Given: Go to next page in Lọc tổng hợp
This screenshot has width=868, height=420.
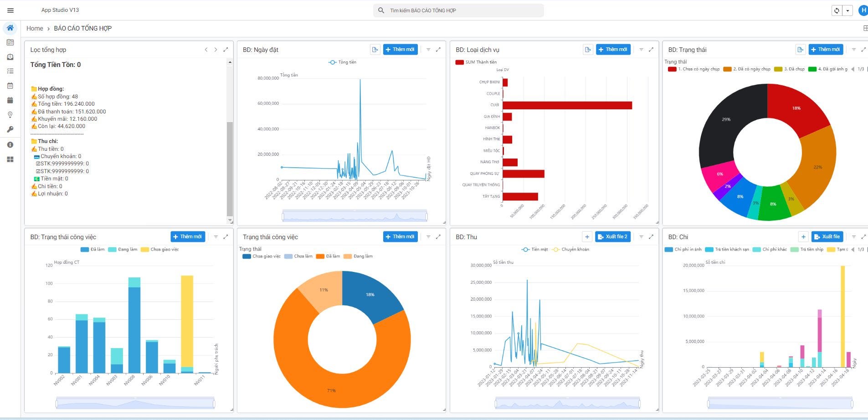Looking at the screenshot, I should coord(216,50).
